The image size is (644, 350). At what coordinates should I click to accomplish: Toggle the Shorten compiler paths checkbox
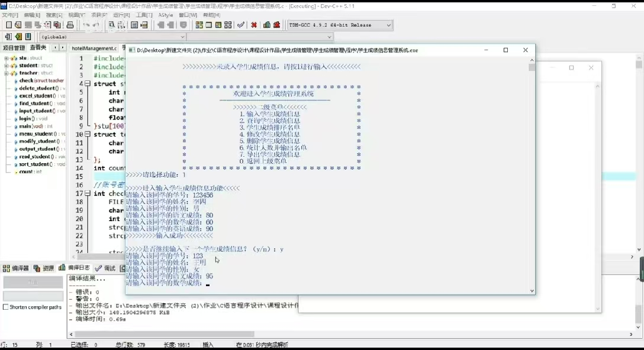pos(6,307)
